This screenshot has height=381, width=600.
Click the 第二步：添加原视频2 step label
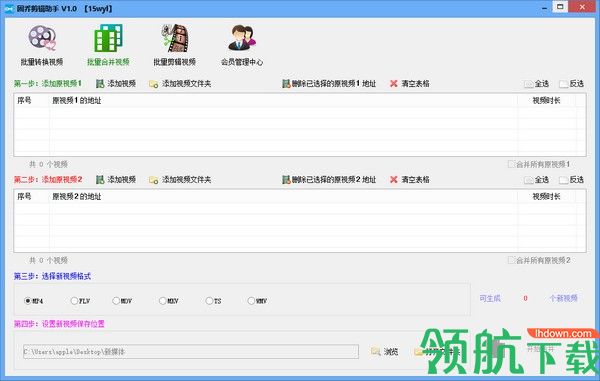pyautogui.click(x=48, y=179)
